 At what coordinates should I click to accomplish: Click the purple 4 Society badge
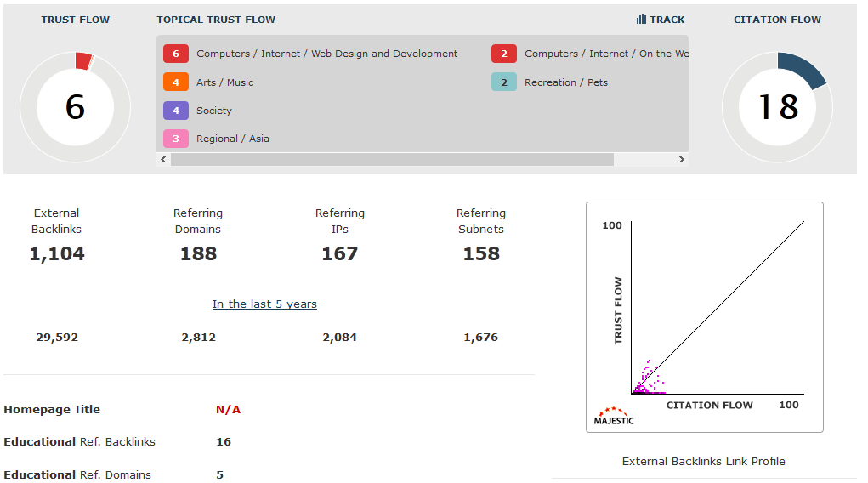coord(176,111)
